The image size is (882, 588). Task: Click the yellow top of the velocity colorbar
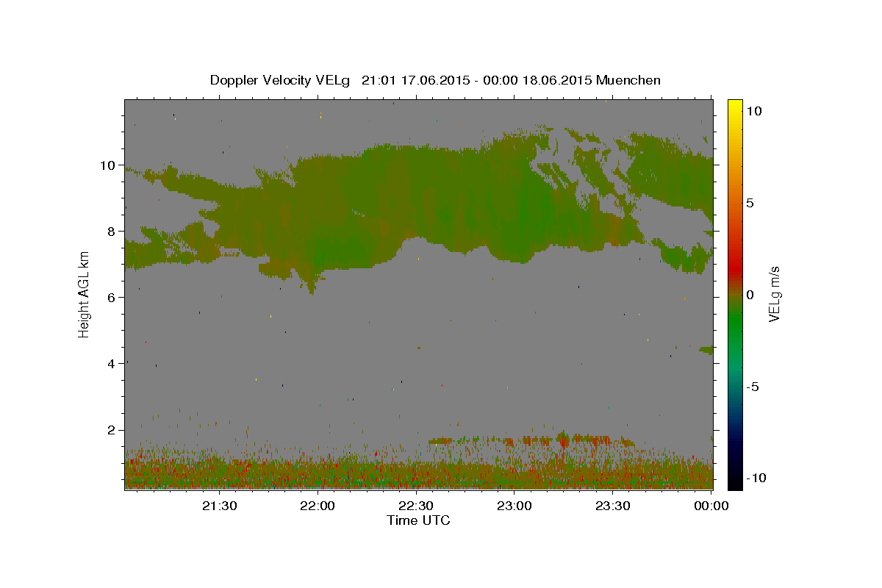pos(734,107)
